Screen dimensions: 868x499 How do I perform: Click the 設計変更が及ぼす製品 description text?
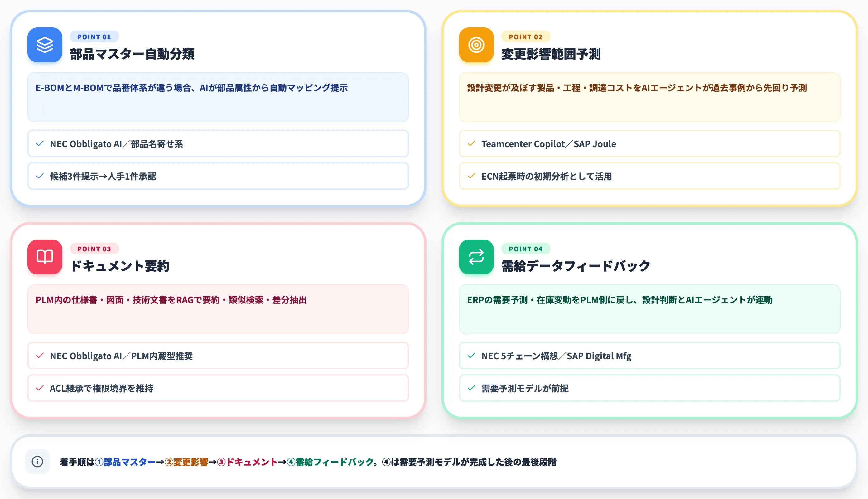637,88
